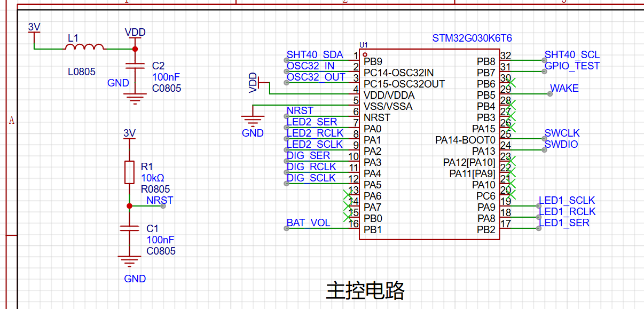Select the L1 inductor symbol
This screenshot has height=309, width=644.
[84, 47]
